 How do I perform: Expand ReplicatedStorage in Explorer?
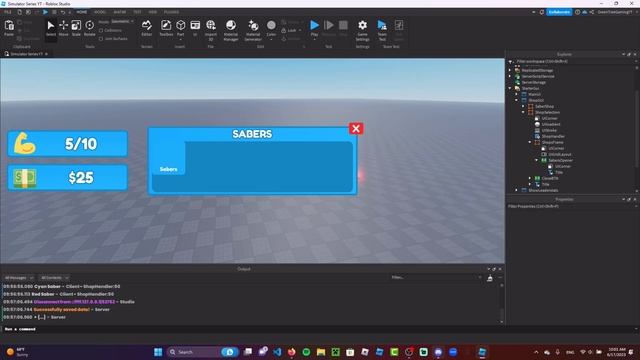coord(510,70)
